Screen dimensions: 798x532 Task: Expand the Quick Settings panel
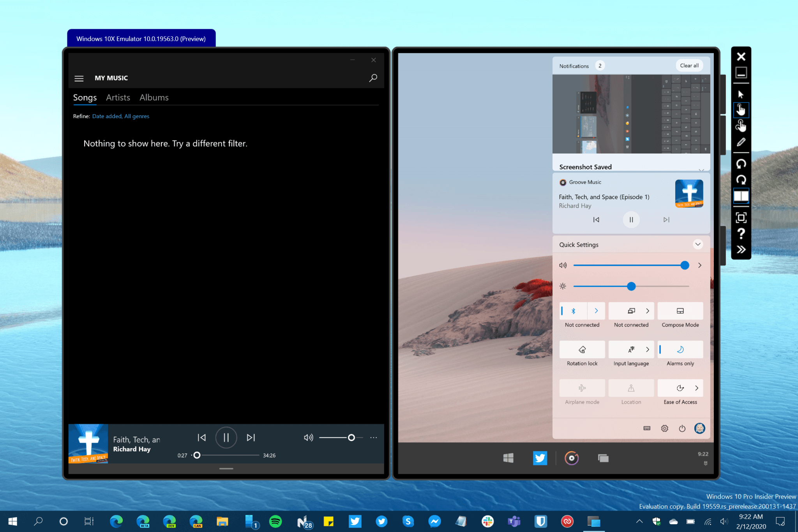[698, 244]
